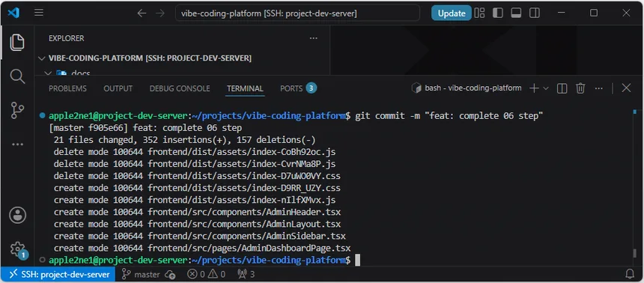Show additional activity bar views (ellipsis)

coord(16,144)
